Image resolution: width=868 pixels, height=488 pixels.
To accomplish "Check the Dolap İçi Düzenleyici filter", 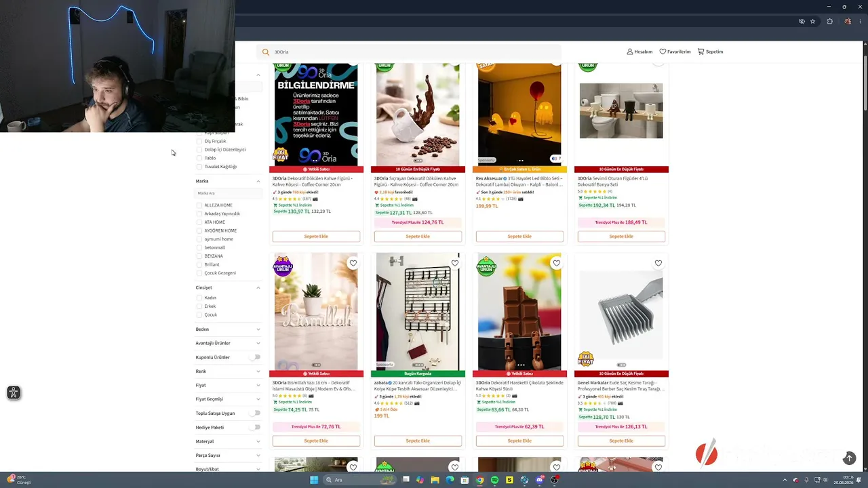I will pos(199,150).
